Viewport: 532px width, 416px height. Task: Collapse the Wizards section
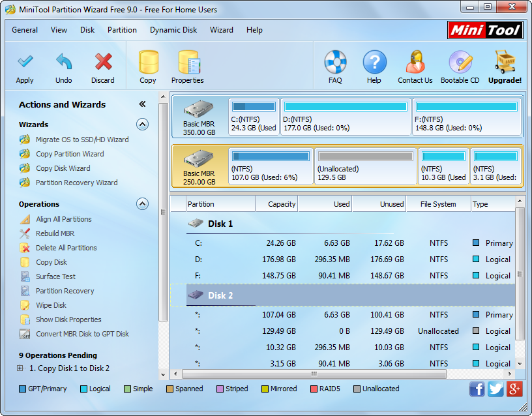(x=143, y=125)
